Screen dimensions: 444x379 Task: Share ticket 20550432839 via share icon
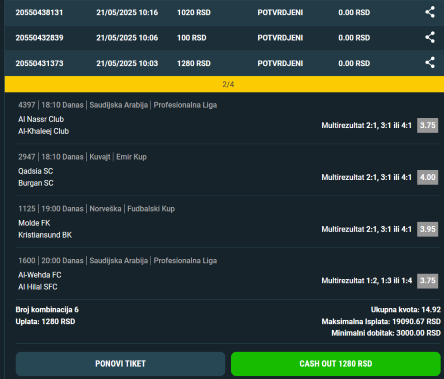(x=430, y=37)
